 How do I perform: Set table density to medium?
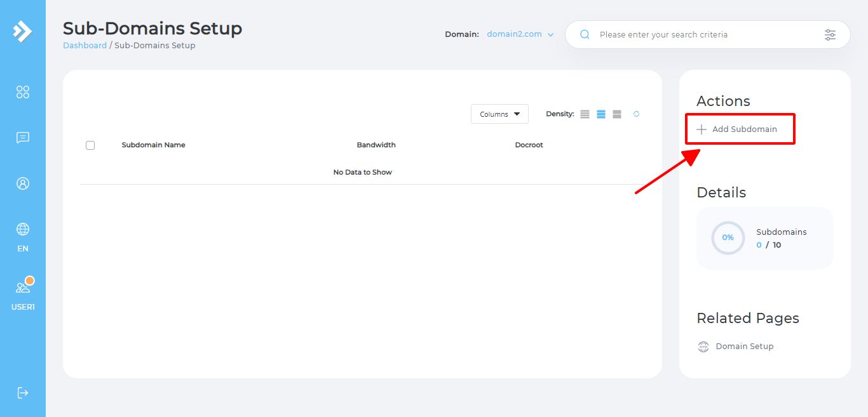[601, 114]
